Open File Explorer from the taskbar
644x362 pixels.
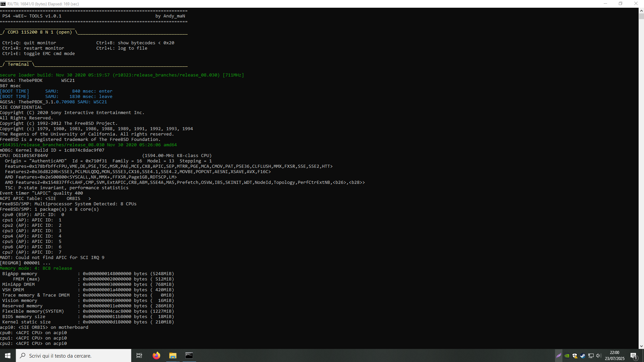click(173, 356)
